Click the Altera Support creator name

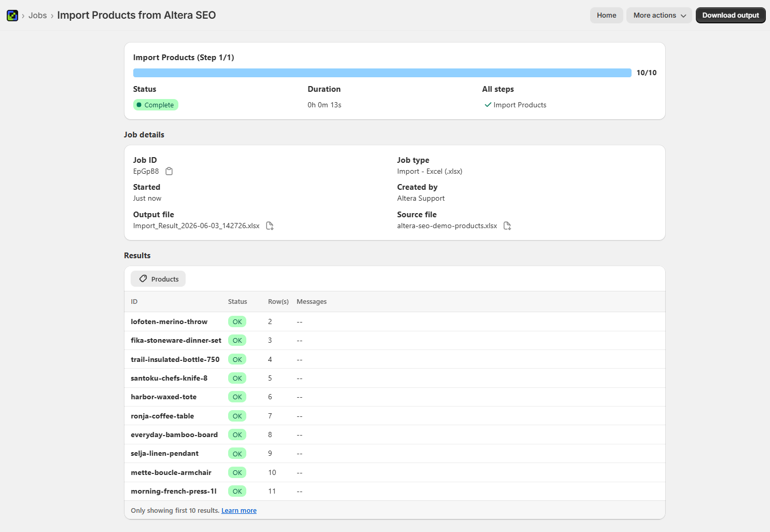pyautogui.click(x=421, y=198)
